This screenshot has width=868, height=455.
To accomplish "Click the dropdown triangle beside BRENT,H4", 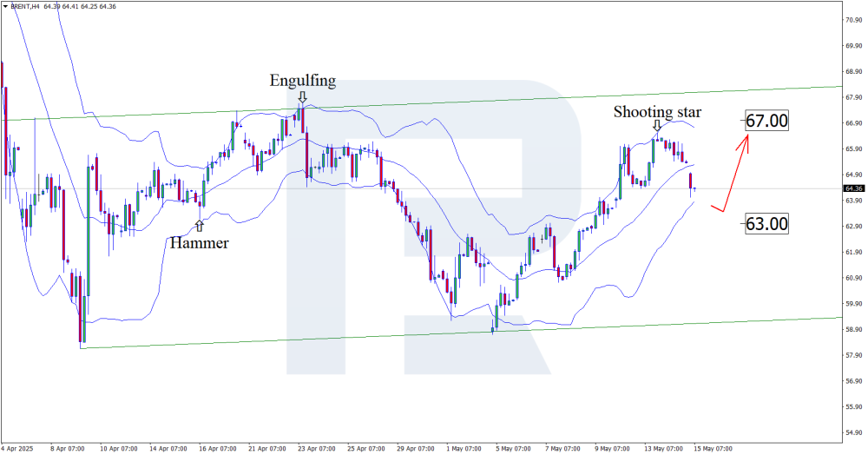I will 4,6.
